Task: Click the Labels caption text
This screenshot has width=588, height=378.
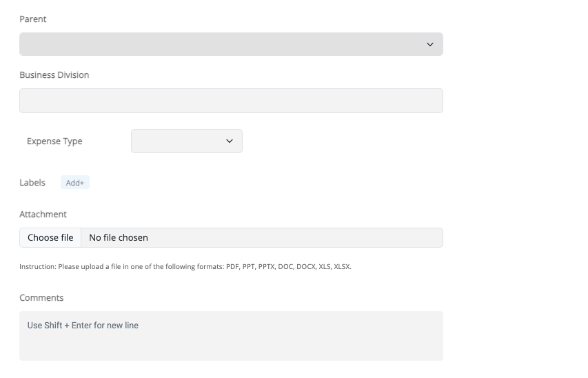Action: pyautogui.click(x=32, y=182)
